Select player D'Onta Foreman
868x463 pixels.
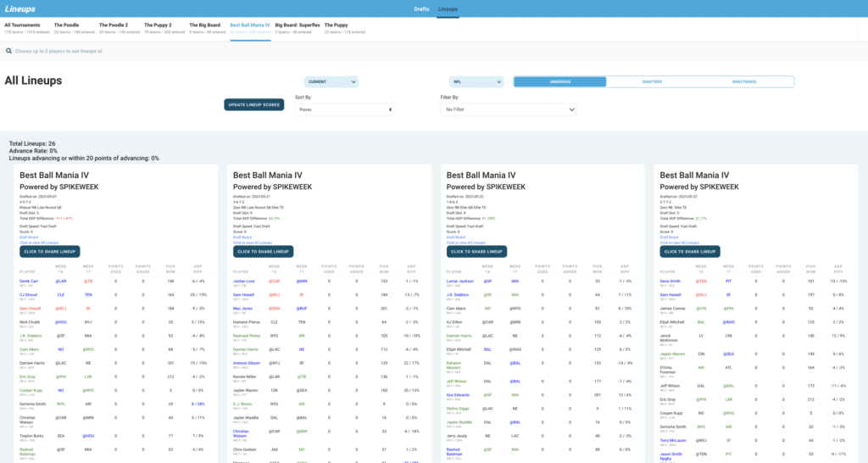(668, 370)
